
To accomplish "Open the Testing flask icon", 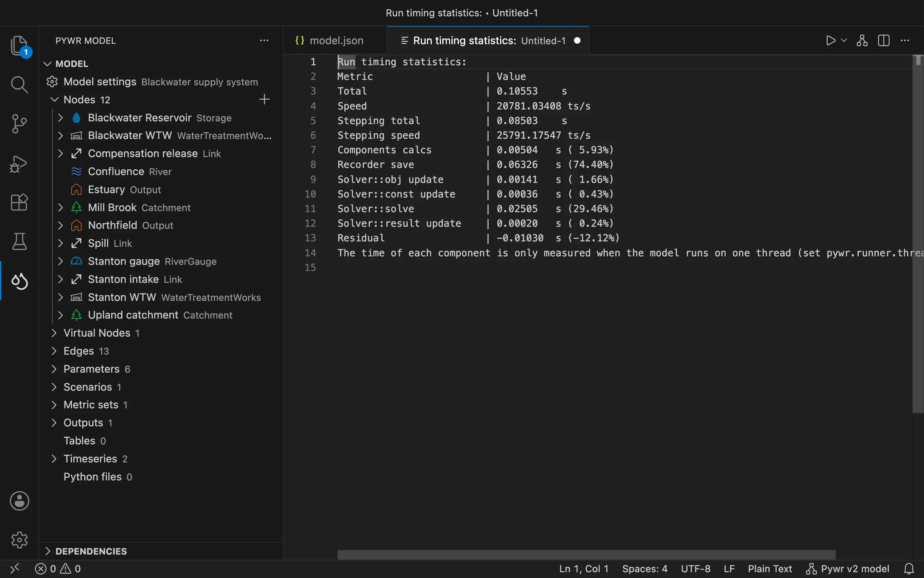I will (19, 242).
